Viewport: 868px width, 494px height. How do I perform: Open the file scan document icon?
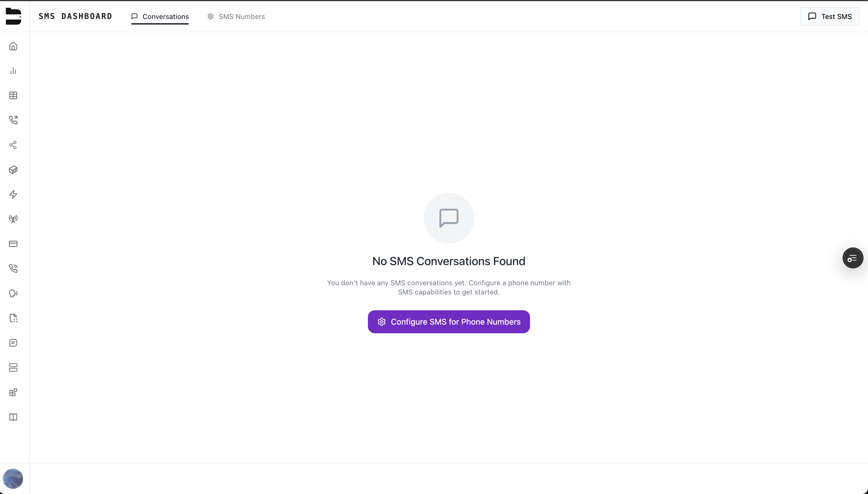[x=13, y=318]
